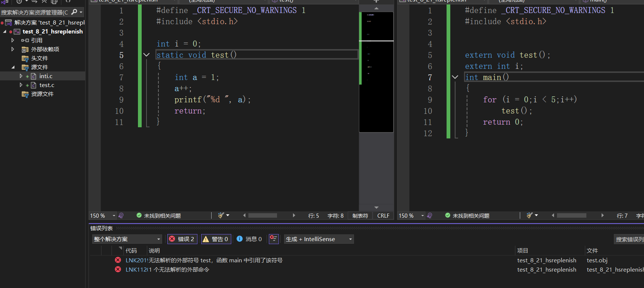Viewport: 644px width, 288px height.
Task: Click the blue info icon beside 消息 0
Action: point(239,239)
